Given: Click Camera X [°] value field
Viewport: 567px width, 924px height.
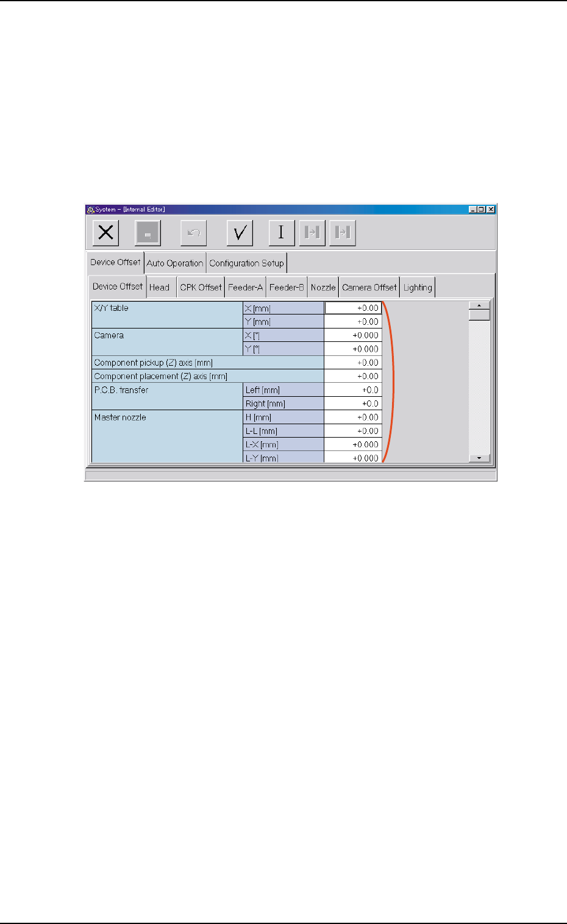Looking at the screenshot, I should click(x=353, y=335).
